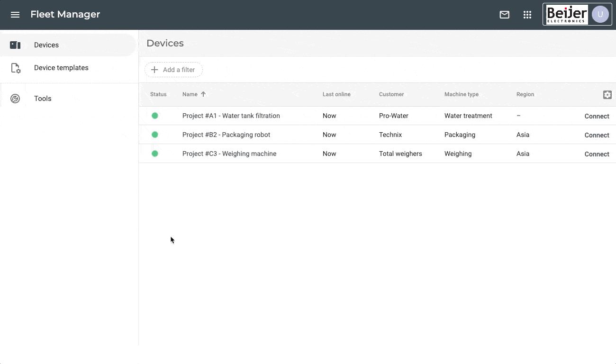Viewport: 616px width, 364px height.
Task: Click the Packaging machine type cell
Action: [x=460, y=135]
